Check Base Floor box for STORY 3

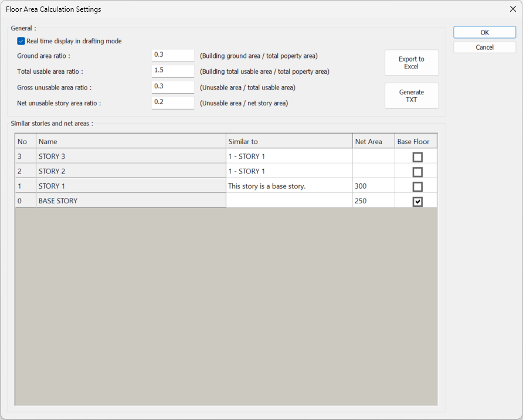417,157
